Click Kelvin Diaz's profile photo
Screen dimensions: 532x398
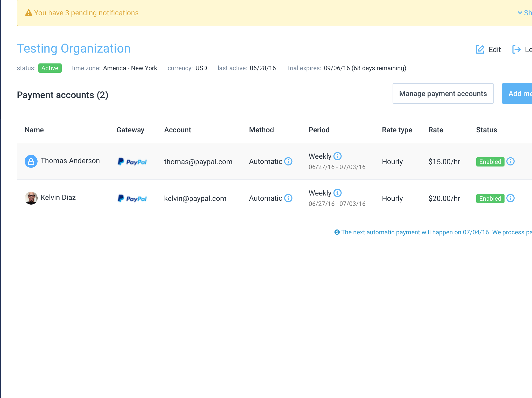pos(31,198)
